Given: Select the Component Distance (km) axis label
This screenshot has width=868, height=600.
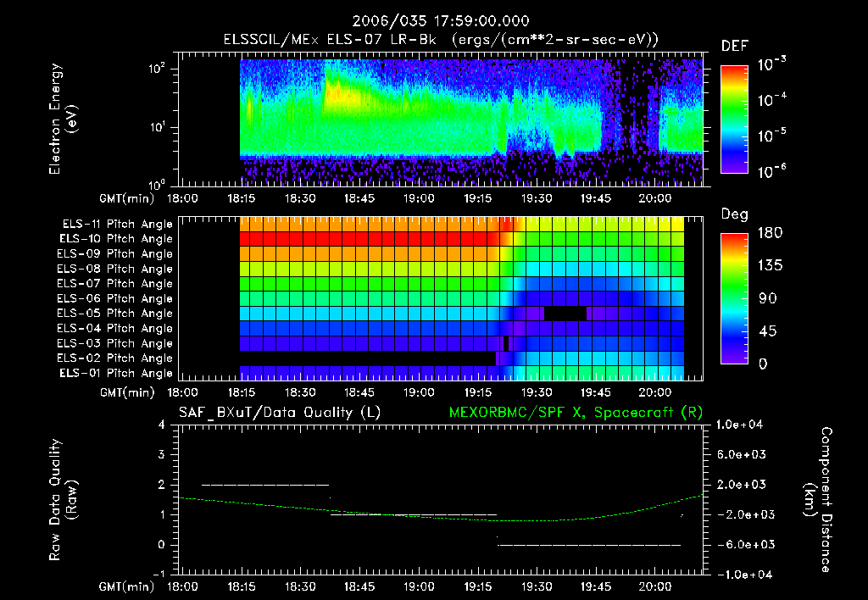Looking at the screenshot, I should pyautogui.click(x=818, y=500).
